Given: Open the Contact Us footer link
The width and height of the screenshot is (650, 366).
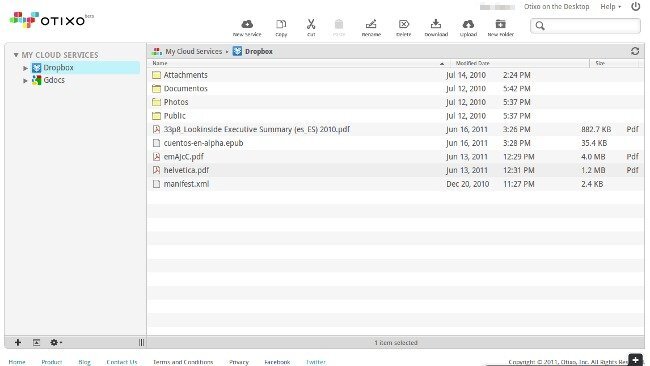Looking at the screenshot, I should [x=122, y=362].
